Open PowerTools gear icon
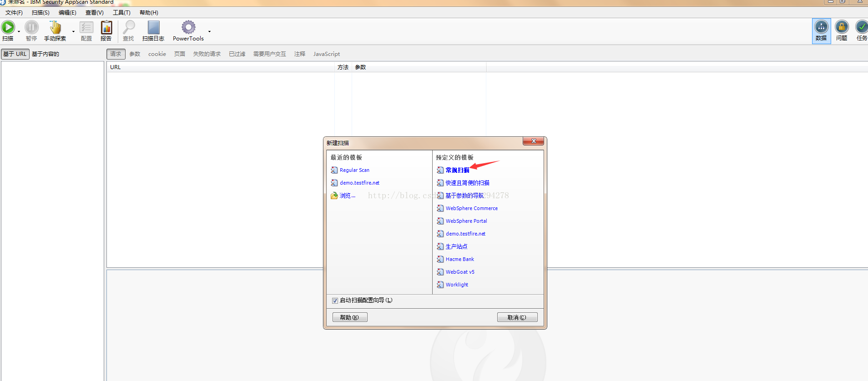This screenshot has height=381, width=868. 188,27
